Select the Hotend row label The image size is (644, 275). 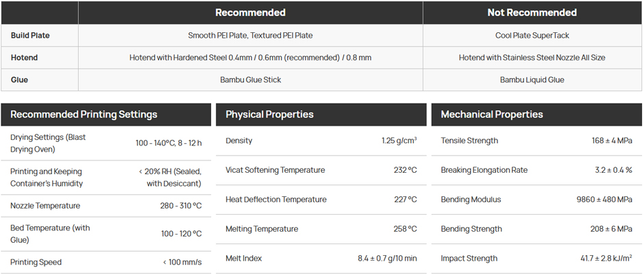pyautogui.click(x=24, y=58)
